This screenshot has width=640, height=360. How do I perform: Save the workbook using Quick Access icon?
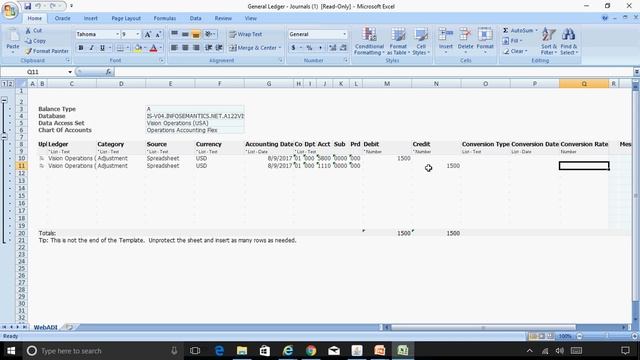28,6
